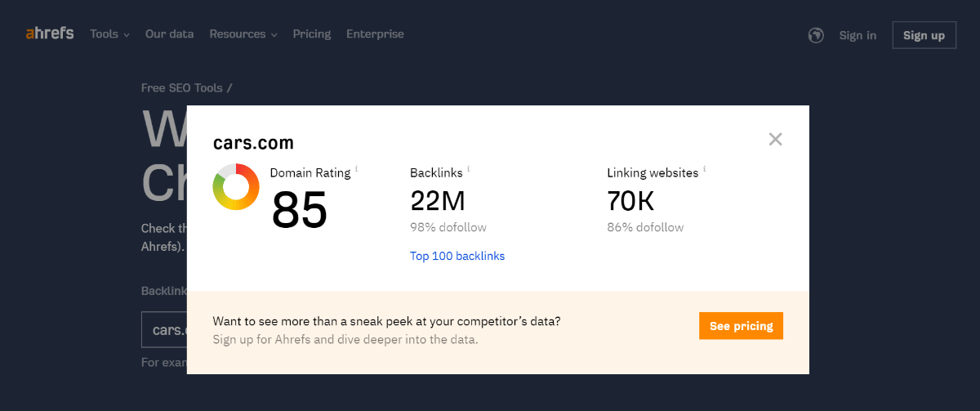This screenshot has height=411, width=980.
Task: Click the Domain Rating label
Action: point(310,173)
